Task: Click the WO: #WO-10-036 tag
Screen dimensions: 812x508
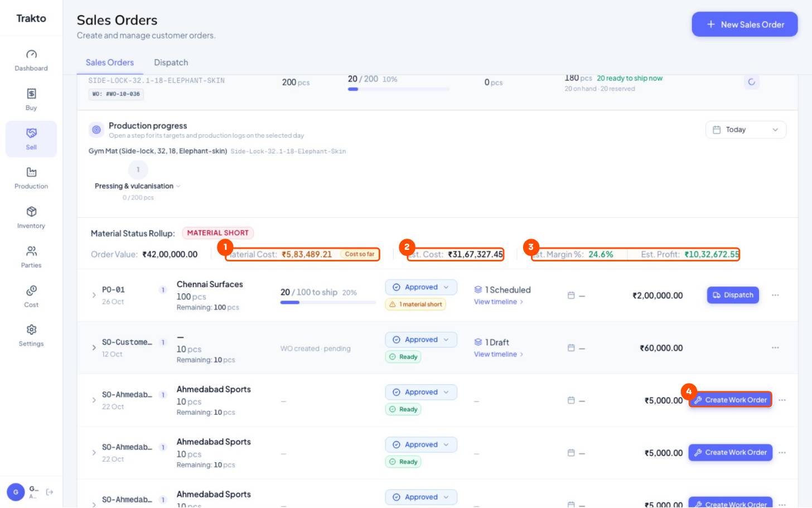Action: tap(116, 94)
